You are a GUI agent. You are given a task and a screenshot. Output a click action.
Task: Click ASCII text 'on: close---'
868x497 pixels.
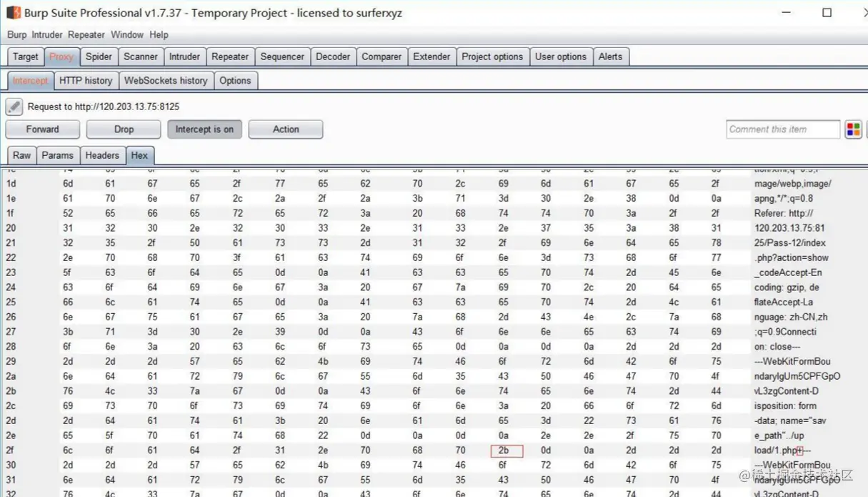click(778, 346)
